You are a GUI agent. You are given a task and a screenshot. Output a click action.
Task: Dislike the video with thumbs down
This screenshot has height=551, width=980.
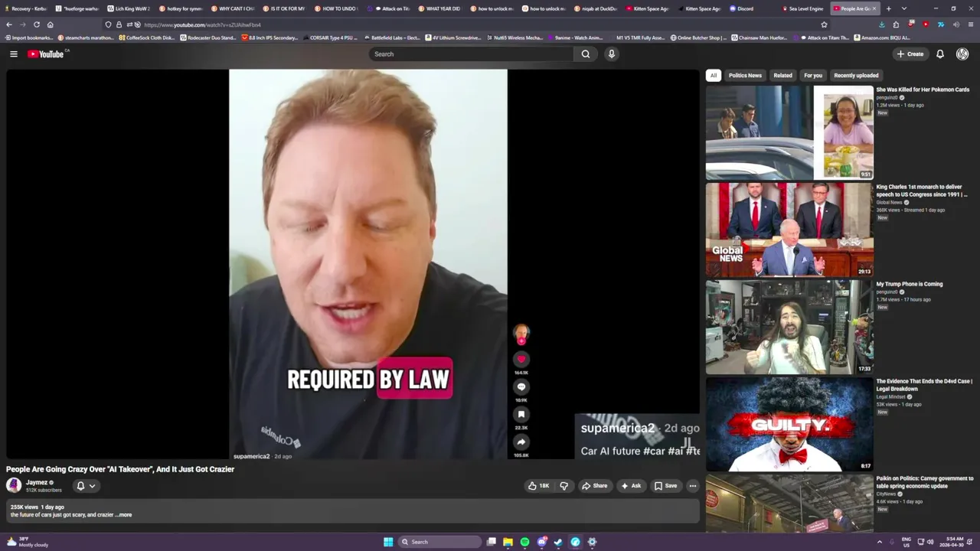pos(564,486)
